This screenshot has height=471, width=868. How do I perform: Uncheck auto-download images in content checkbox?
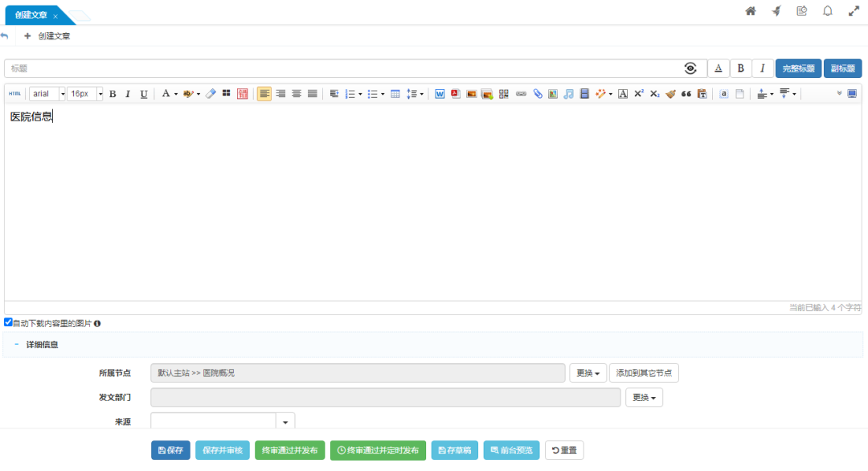(x=8, y=322)
